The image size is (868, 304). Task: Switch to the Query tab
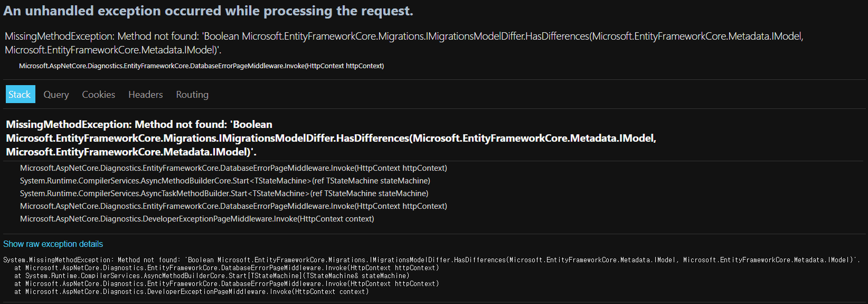coord(56,95)
